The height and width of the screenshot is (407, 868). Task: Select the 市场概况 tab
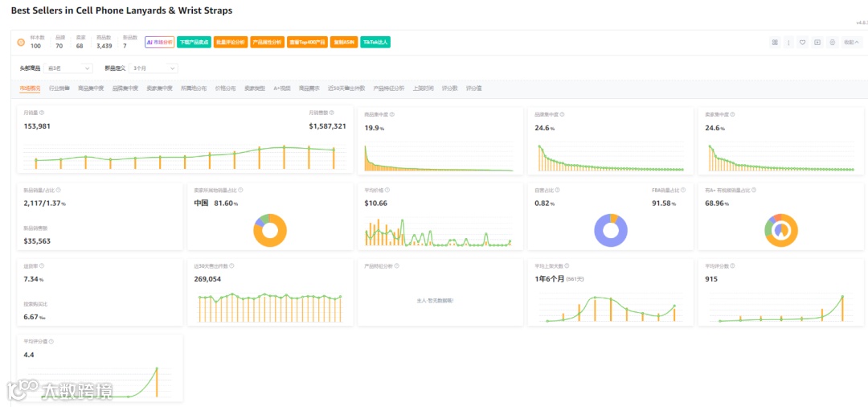(x=30, y=88)
